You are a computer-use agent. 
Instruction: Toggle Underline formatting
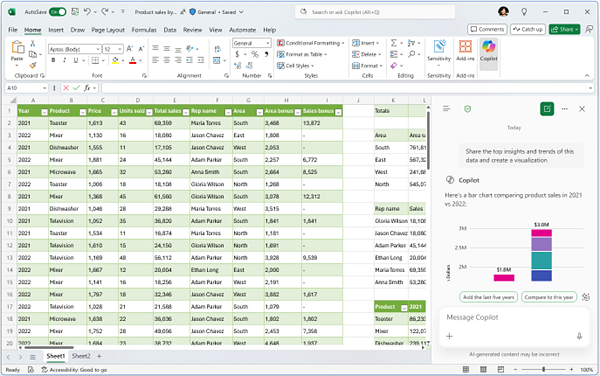pos(75,60)
